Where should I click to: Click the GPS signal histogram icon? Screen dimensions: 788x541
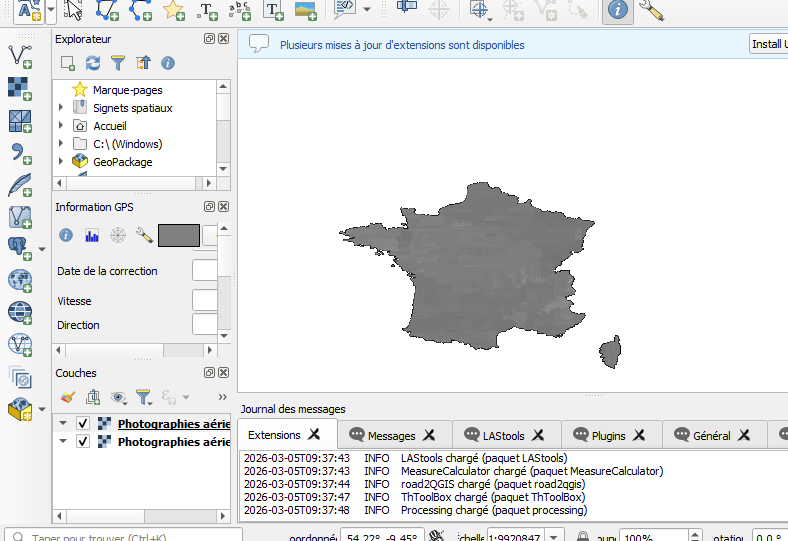(92, 236)
